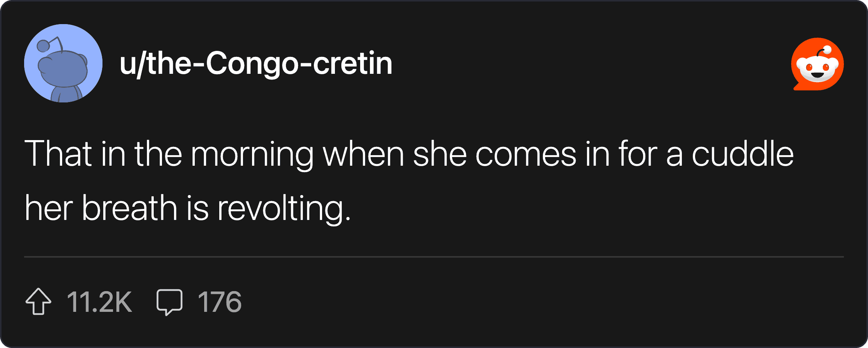Click the word "her" starting second line
Screen dimensions: 868x348
click(x=49, y=208)
